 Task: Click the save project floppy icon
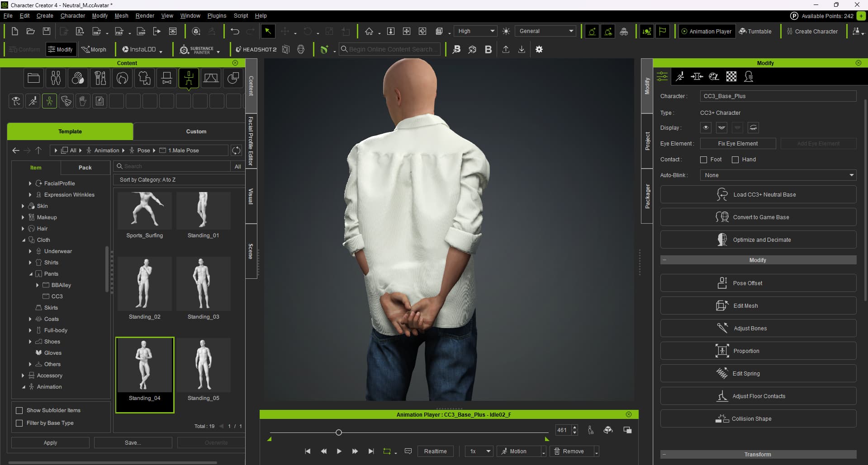(46, 31)
